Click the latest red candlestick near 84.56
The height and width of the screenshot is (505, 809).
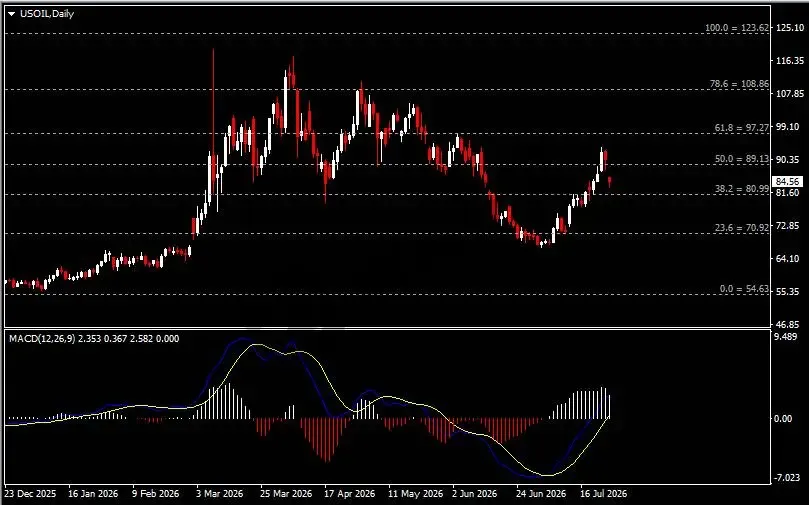pyautogui.click(x=610, y=182)
